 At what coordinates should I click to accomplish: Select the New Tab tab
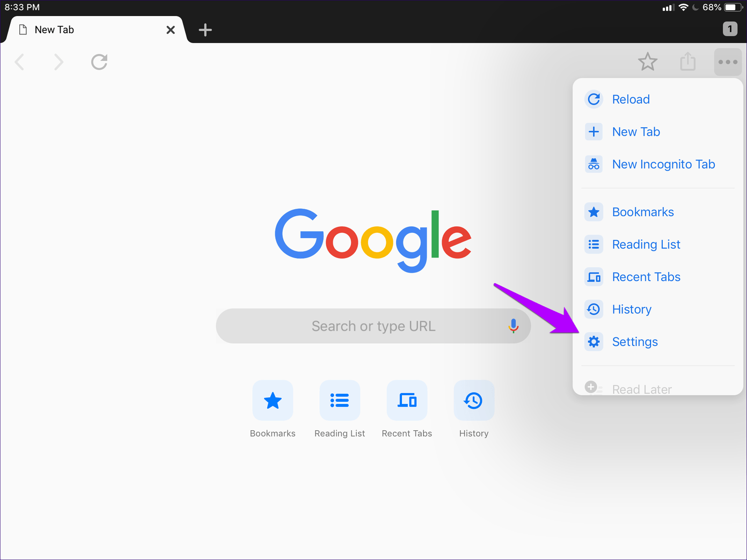96,30
